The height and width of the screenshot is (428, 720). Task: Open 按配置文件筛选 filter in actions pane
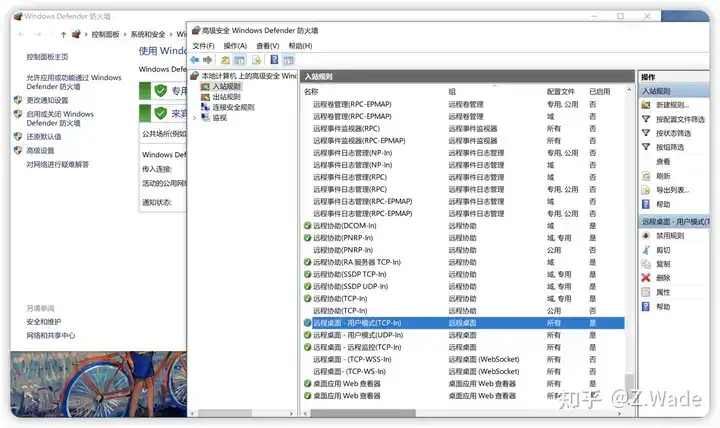click(680, 119)
